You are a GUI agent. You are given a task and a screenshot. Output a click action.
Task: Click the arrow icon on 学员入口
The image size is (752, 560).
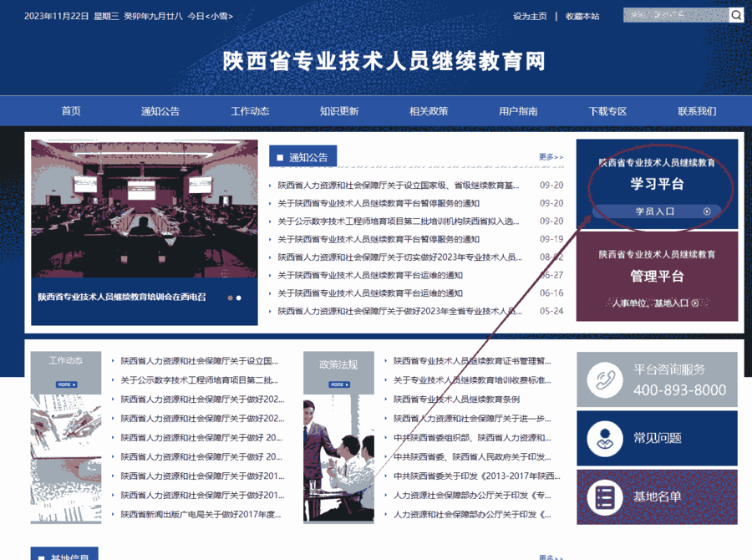(707, 211)
